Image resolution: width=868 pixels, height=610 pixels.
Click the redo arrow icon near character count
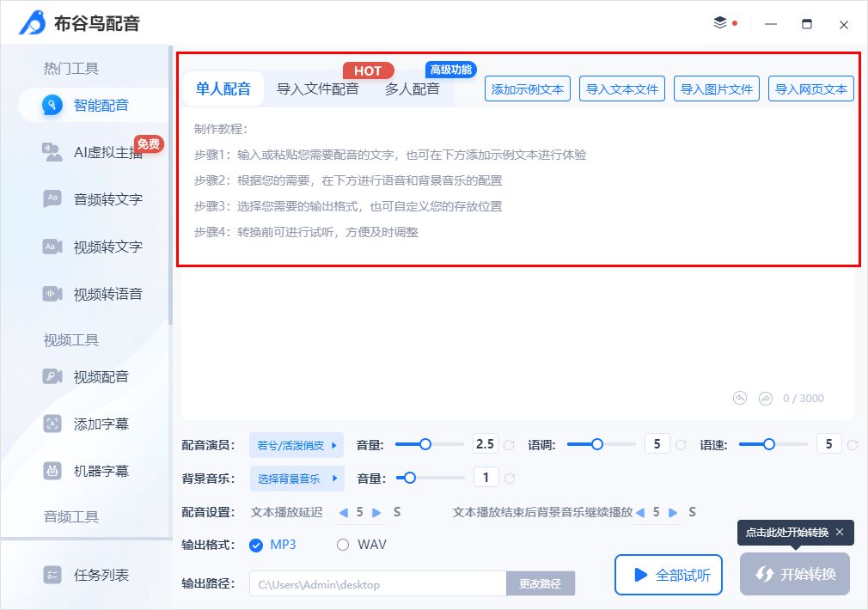(x=766, y=399)
